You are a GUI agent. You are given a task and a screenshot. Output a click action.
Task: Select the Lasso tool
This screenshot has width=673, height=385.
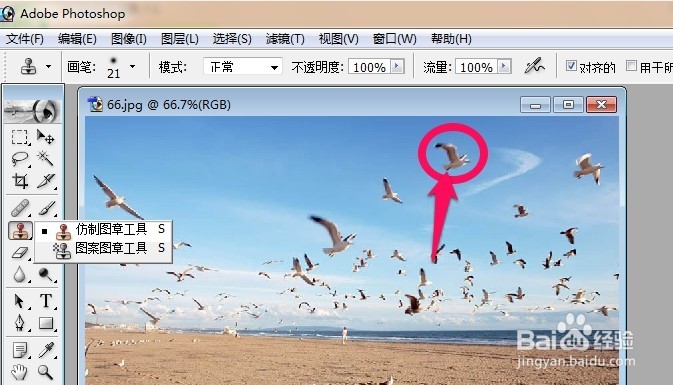tap(19, 159)
